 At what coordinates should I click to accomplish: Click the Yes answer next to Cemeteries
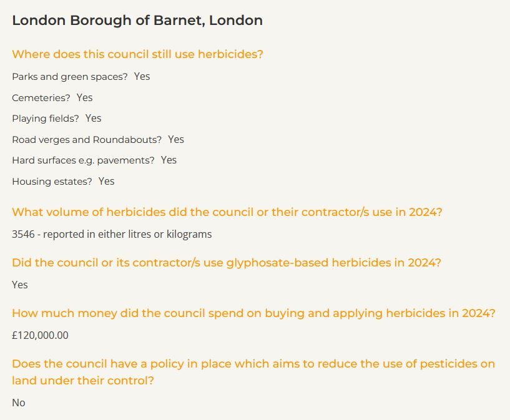pos(84,97)
